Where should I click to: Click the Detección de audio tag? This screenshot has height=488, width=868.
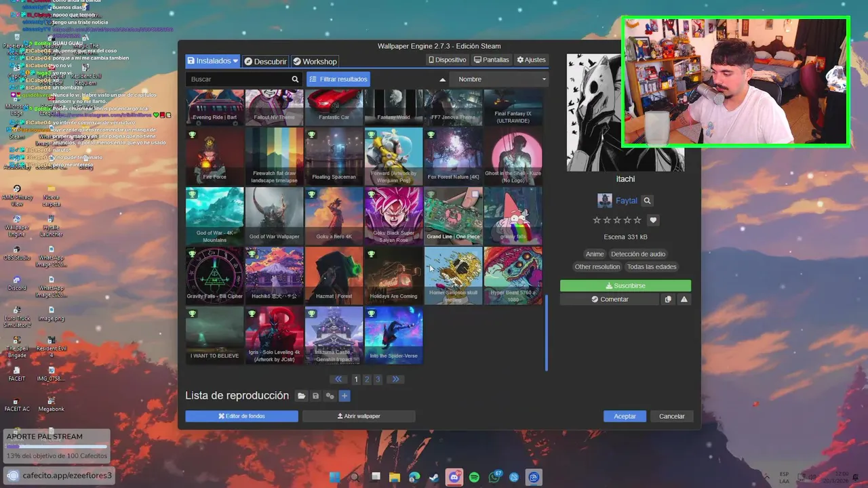[638, 254]
